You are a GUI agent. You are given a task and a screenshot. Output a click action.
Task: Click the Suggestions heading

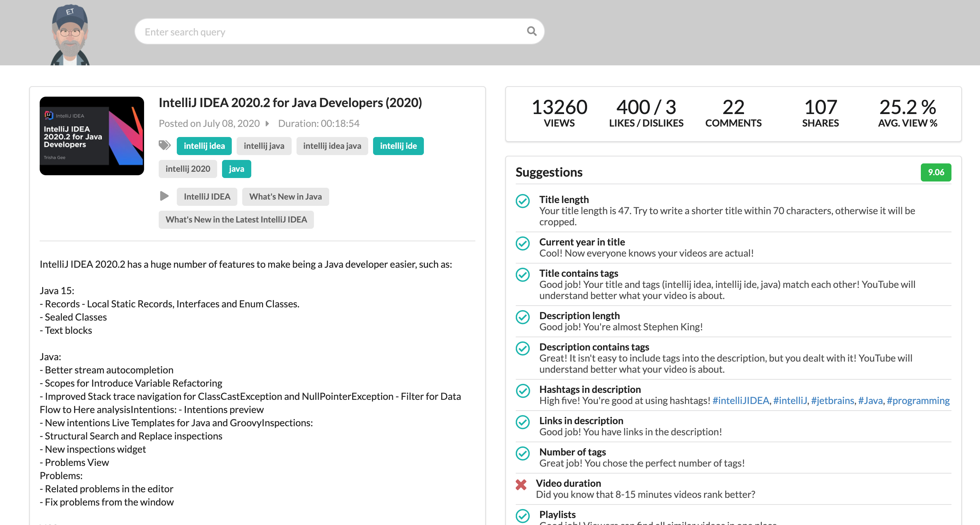548,172
